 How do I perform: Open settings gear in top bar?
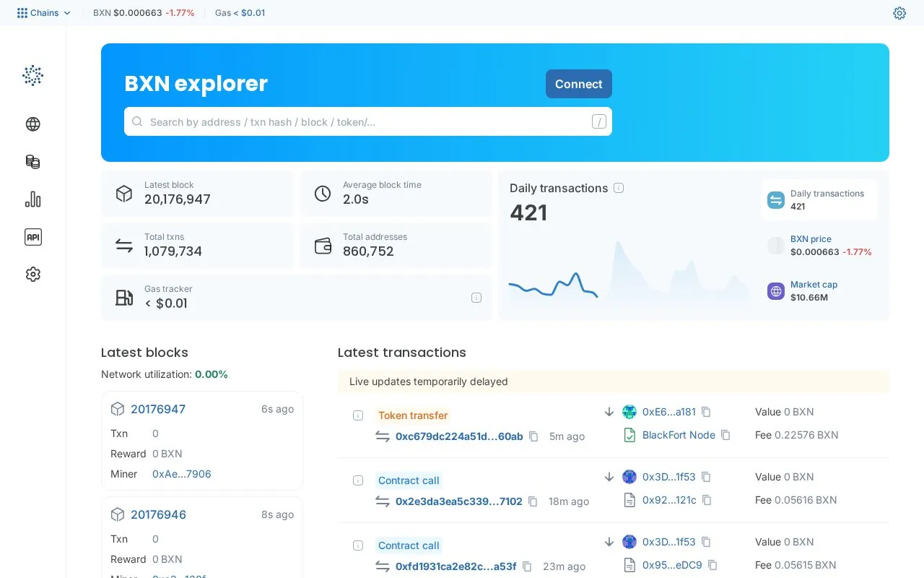tap(899, 13)
